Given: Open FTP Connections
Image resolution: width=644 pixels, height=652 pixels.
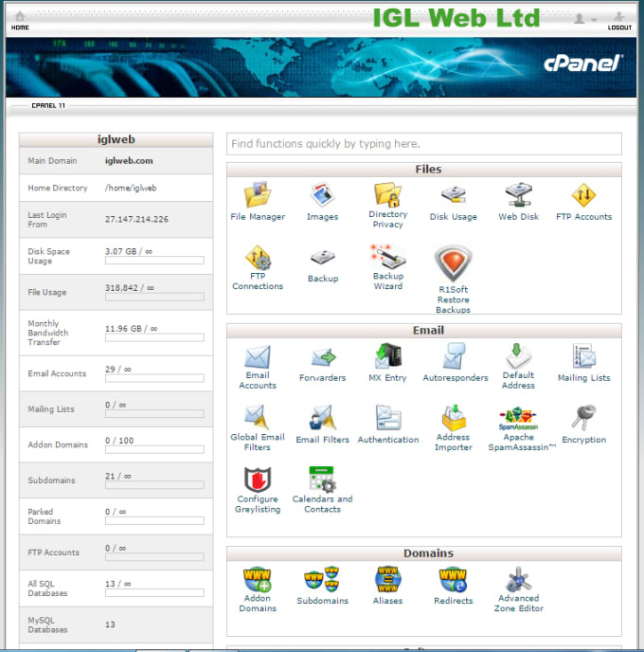Looking at the screenshot, I should (258, 267).
